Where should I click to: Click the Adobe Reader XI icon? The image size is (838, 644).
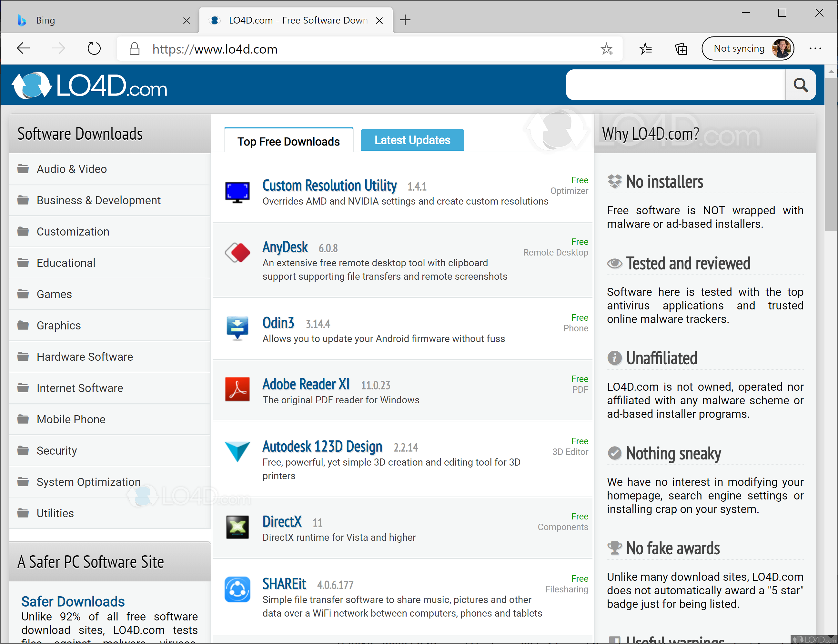point(237,389)
